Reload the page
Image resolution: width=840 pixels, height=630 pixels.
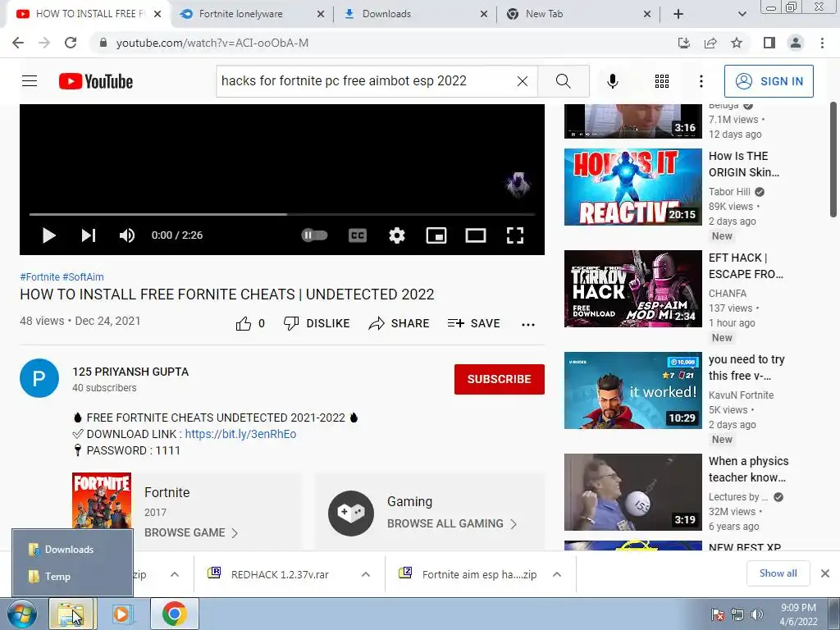[x=71, y=43]
